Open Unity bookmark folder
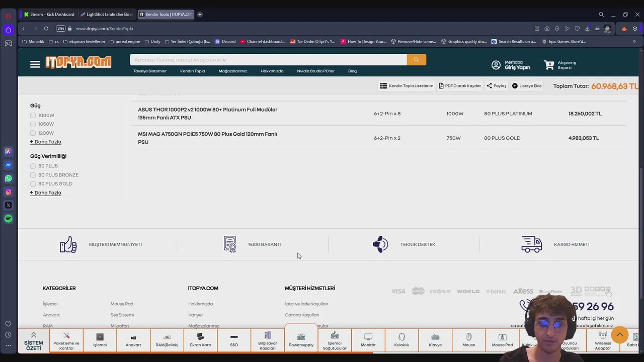The image size is (644, 362). 152,42
